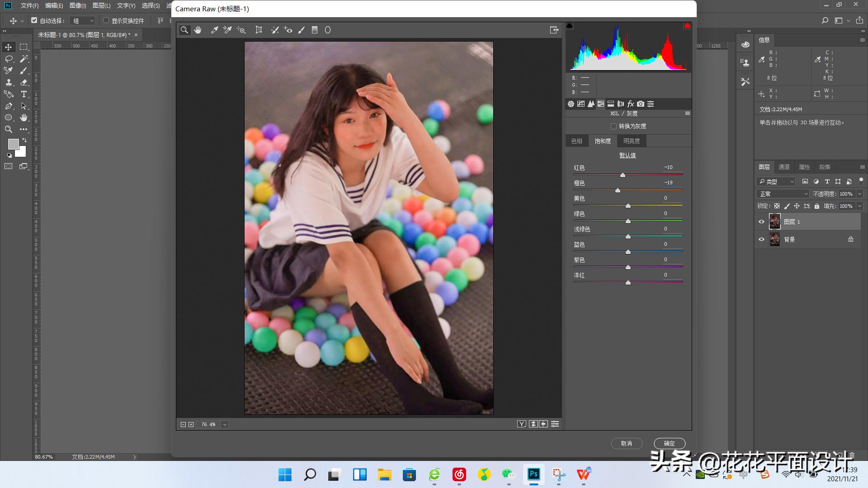Viewport: 868px width, 488px height.
Task: Click the 橙色 orange saturation slider handle
Action: 618,190
